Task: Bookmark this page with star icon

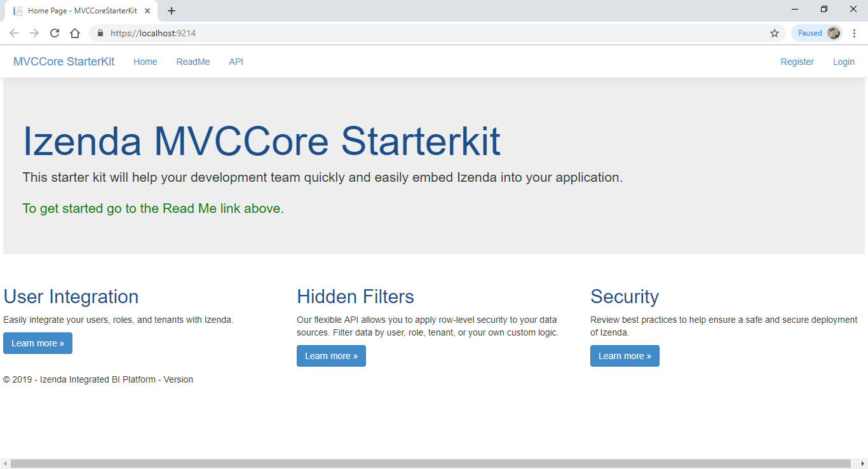Action: pyautogui.click(x=775, y=33)
